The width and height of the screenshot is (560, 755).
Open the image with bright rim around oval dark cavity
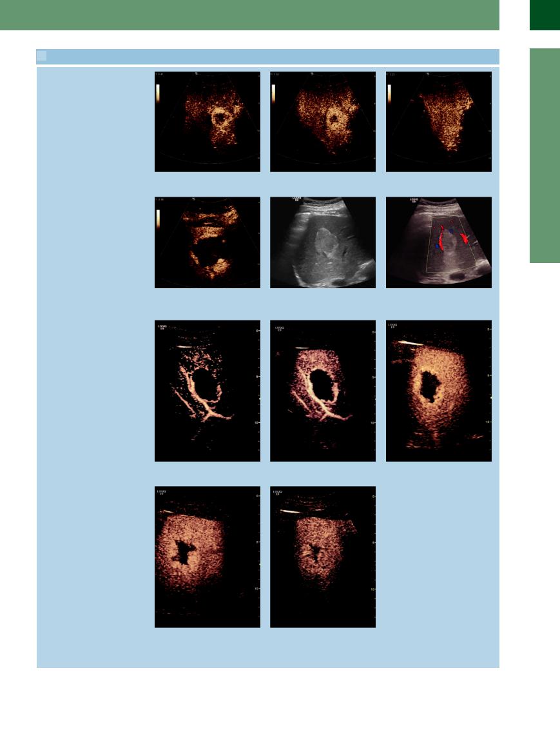(323, 391)
